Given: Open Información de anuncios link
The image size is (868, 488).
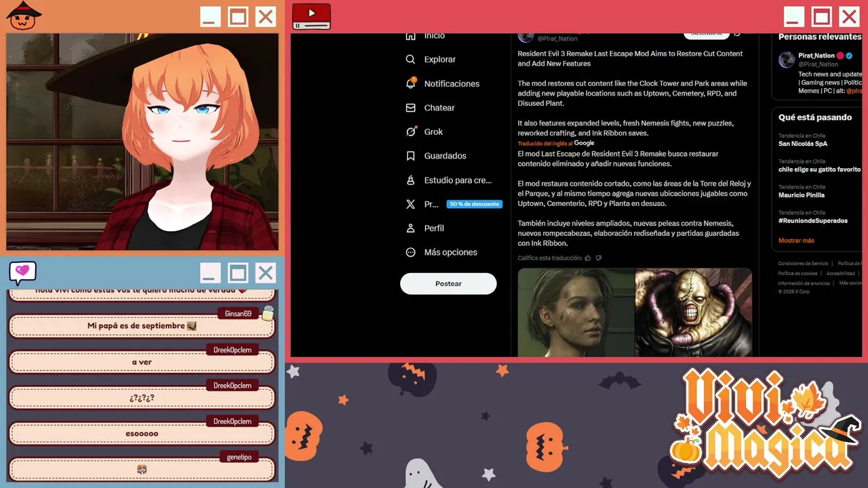Looking at the screenshot, I should click(804, 283).
